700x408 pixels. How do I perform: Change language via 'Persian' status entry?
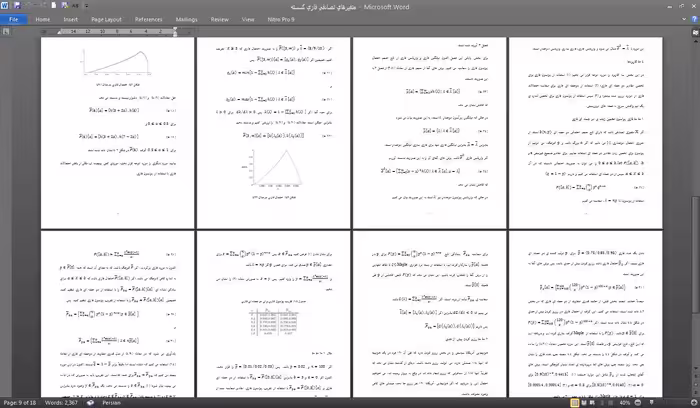112,403
